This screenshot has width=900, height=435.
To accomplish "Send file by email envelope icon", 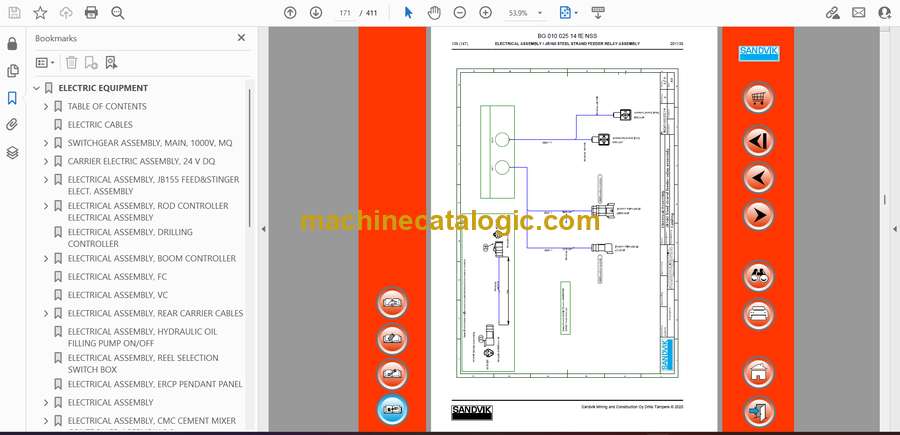I will click(859, 13).
